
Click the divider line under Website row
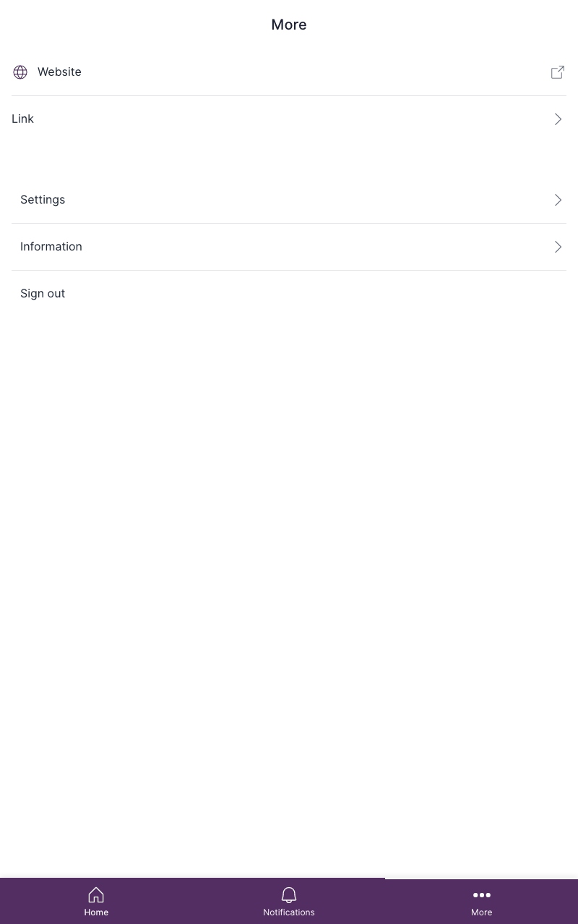coord(289,95)
